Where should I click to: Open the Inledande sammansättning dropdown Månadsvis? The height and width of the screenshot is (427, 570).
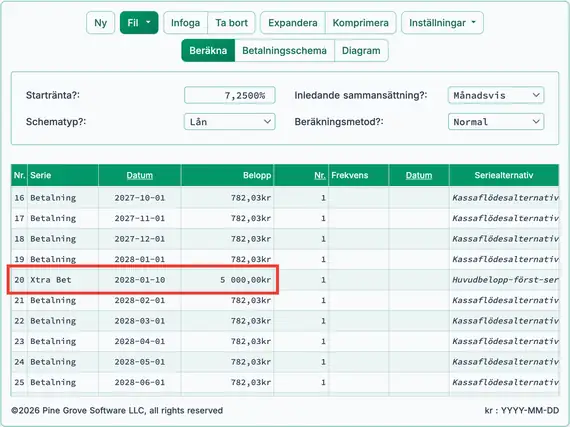click(496, 95)
